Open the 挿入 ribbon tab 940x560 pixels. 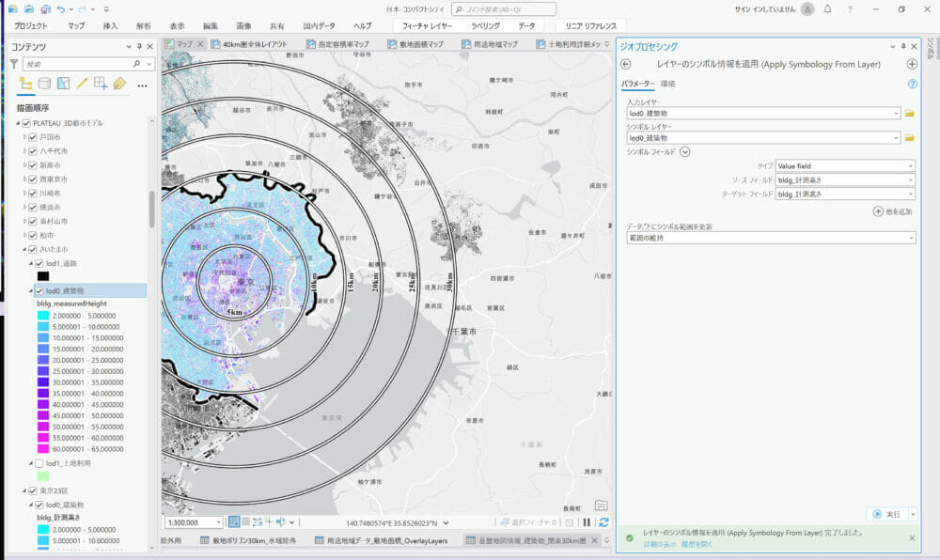coord(110,25)
